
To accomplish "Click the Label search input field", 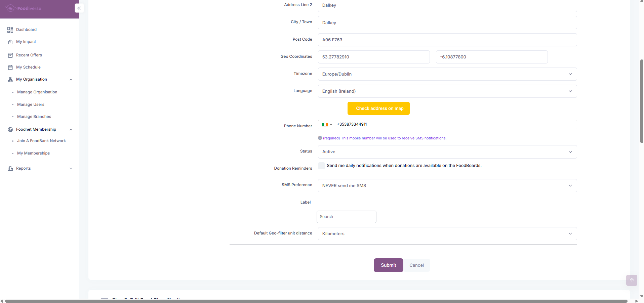I will pos(346,217).
